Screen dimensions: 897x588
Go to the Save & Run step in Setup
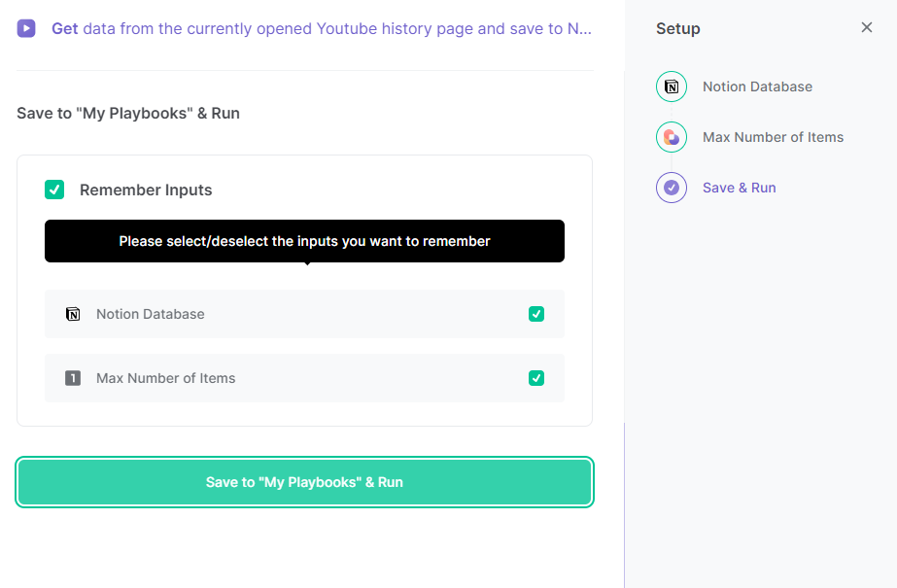741,188
